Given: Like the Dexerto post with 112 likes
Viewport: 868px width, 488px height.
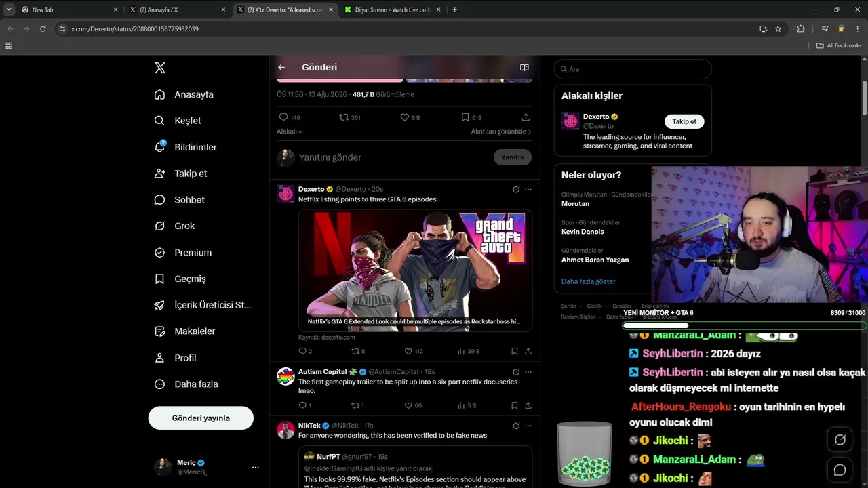Looking at the screenshot, I should point(414,351).
